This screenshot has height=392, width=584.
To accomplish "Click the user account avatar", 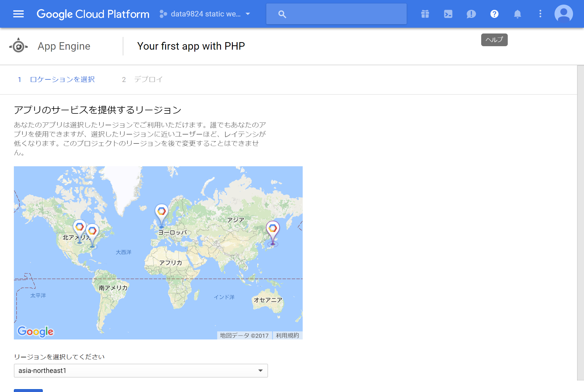I will [563, 14].
